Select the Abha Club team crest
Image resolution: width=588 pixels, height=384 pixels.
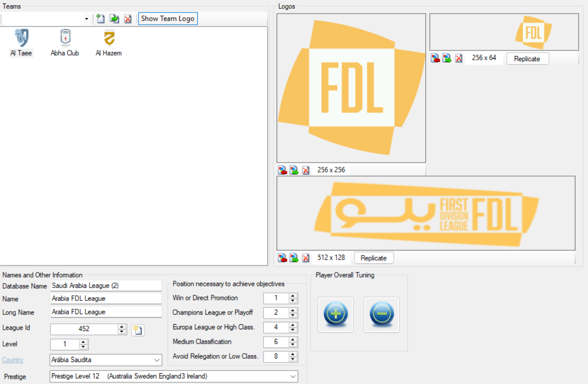tap(65, 37)
